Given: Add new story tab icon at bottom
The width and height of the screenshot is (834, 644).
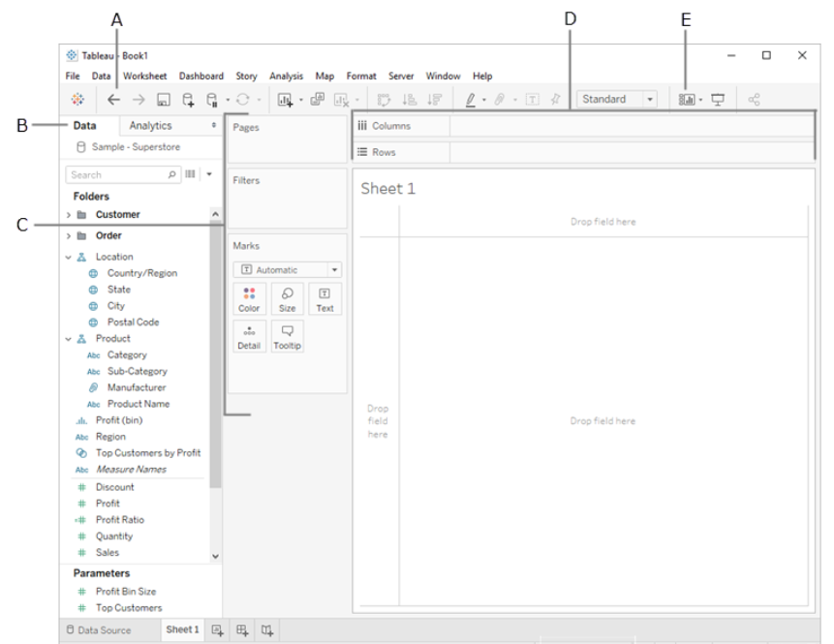Looking at the screenshot, I should (x=267, y=630).
